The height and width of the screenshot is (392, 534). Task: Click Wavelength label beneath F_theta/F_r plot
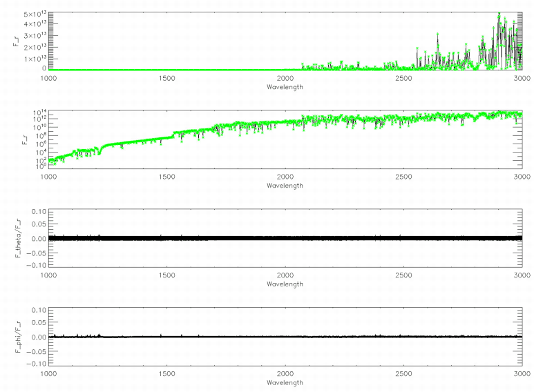[x=284, y=284]
